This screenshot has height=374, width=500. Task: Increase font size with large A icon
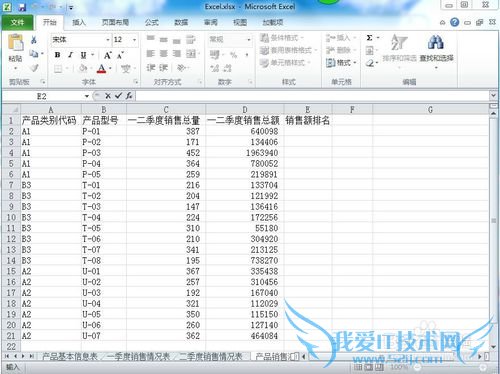(107, 55)
